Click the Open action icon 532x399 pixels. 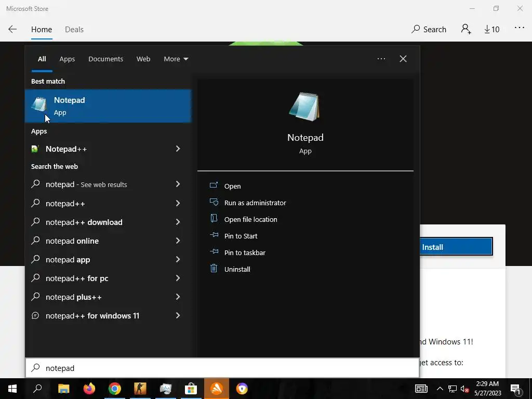pyautogui.click(x=214, y=185)
